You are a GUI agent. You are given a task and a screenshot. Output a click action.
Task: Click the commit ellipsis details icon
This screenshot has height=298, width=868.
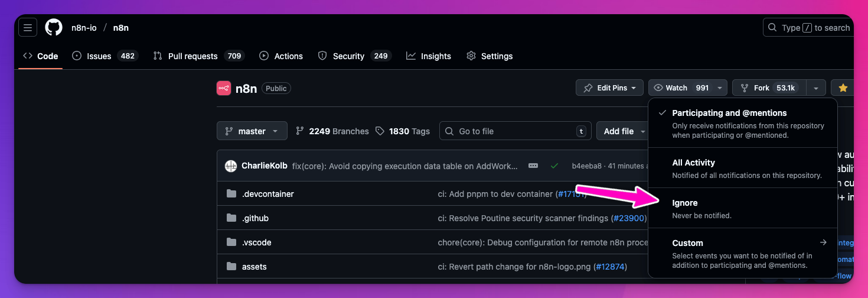[x=533, y=166]
